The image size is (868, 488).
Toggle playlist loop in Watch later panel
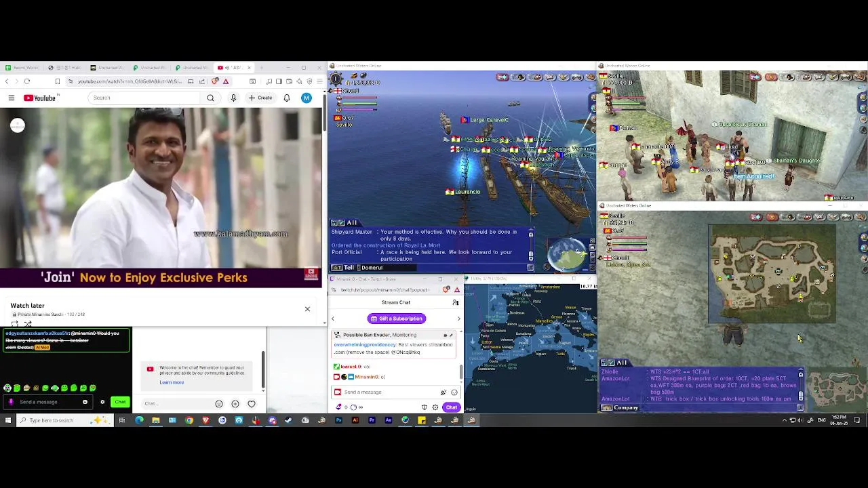pos(14,323)
